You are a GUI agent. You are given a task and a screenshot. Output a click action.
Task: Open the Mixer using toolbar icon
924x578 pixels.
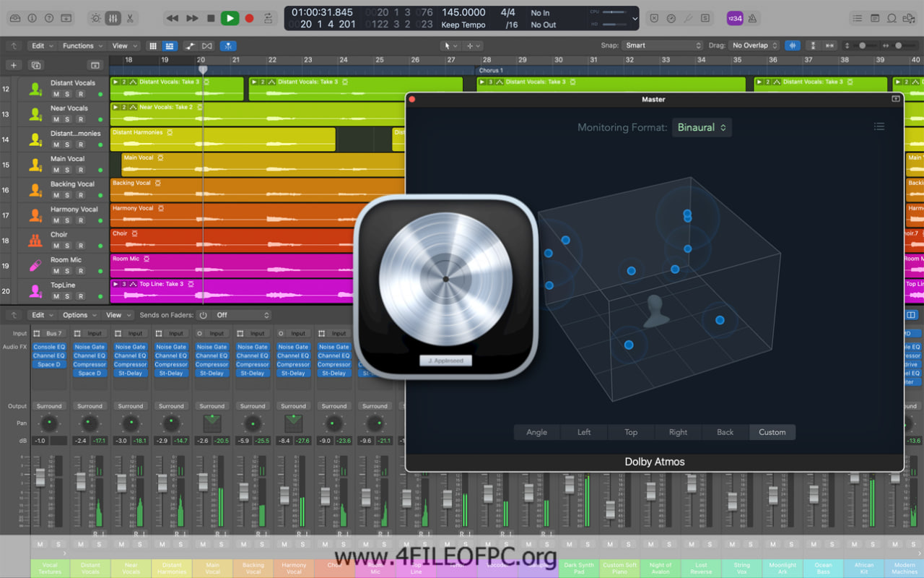click(x=113, y=18)
